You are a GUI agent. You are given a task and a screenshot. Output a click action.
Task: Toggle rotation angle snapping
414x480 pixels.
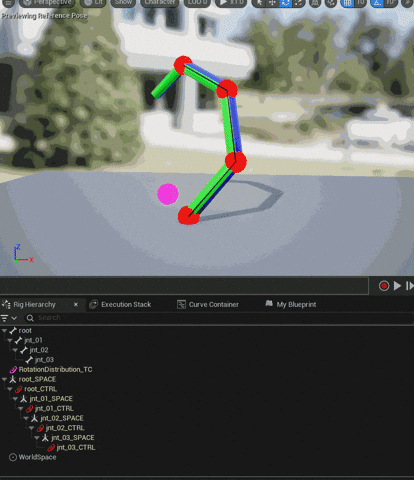coord(377,3)
